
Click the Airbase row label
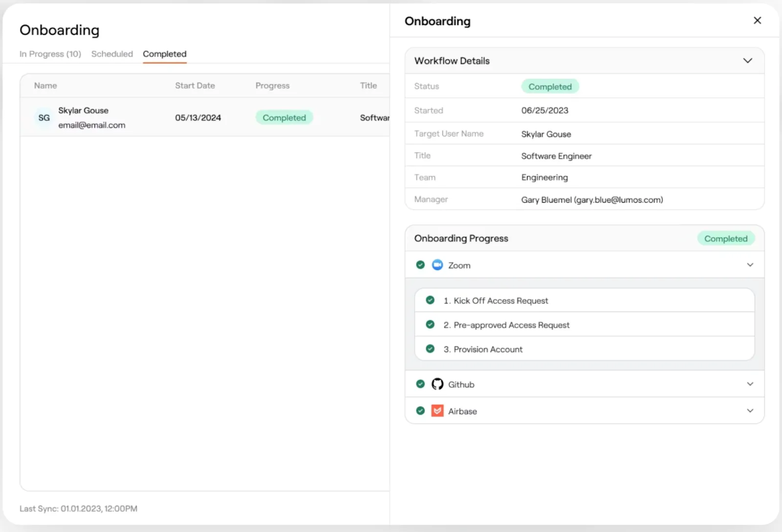pos(462,411)
